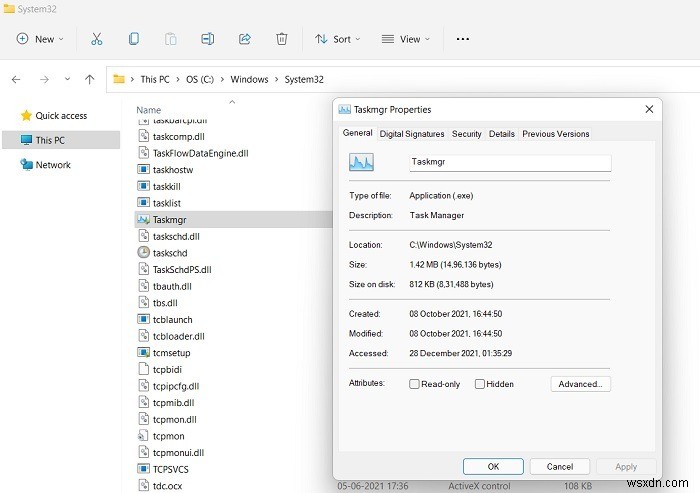Select the taskcomp.dll file icon
Screen dimensions: 700x493
click(143, 136)
